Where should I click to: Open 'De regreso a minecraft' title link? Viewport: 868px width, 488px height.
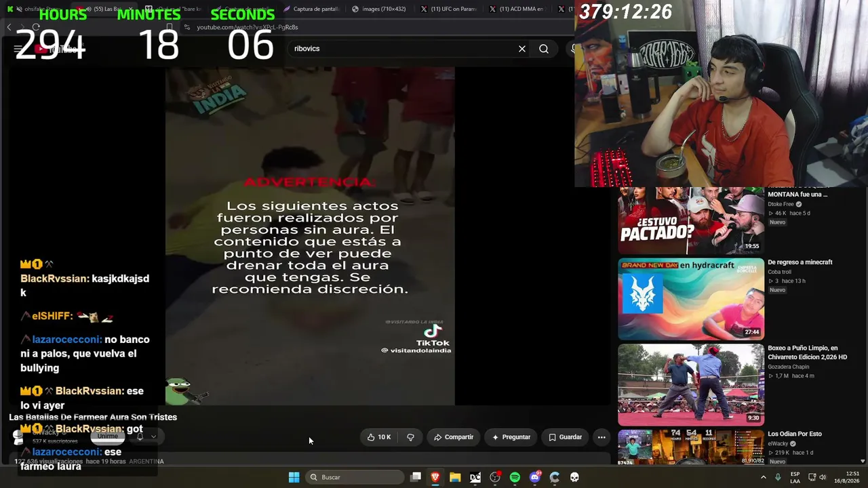pos(800,262)
